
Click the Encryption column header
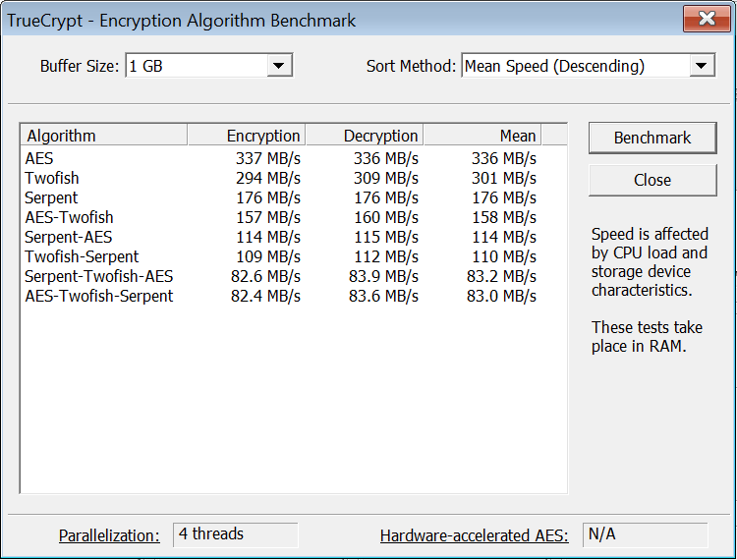pyautogui.click(x=246, y=136)
